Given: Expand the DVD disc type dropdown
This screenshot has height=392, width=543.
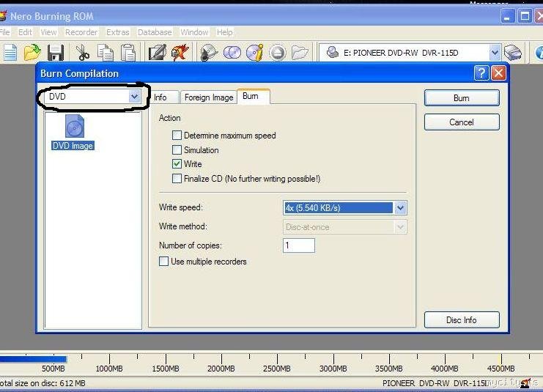Looking at the screenshot, I should tap(134, 96).
